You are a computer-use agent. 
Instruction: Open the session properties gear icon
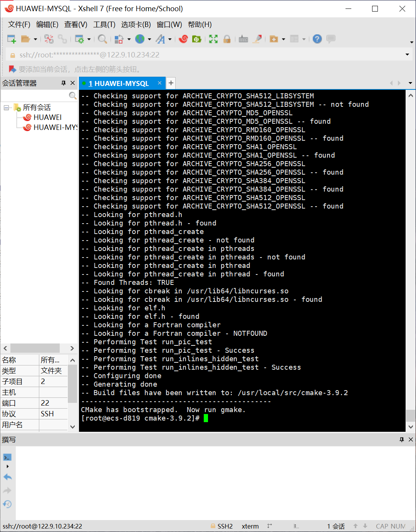coord(79,39)
